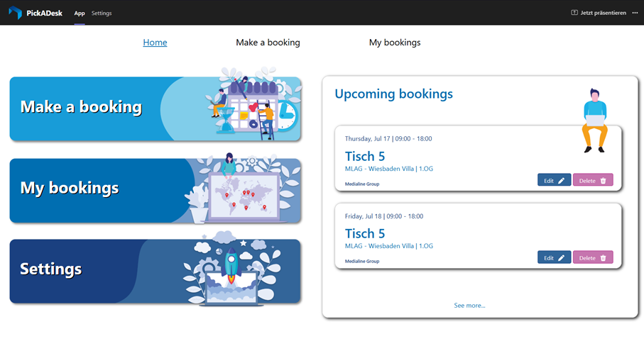This screenshot has height=346, width=644.
Task: Open the large Settings tile
Action: tap(51, 269)
